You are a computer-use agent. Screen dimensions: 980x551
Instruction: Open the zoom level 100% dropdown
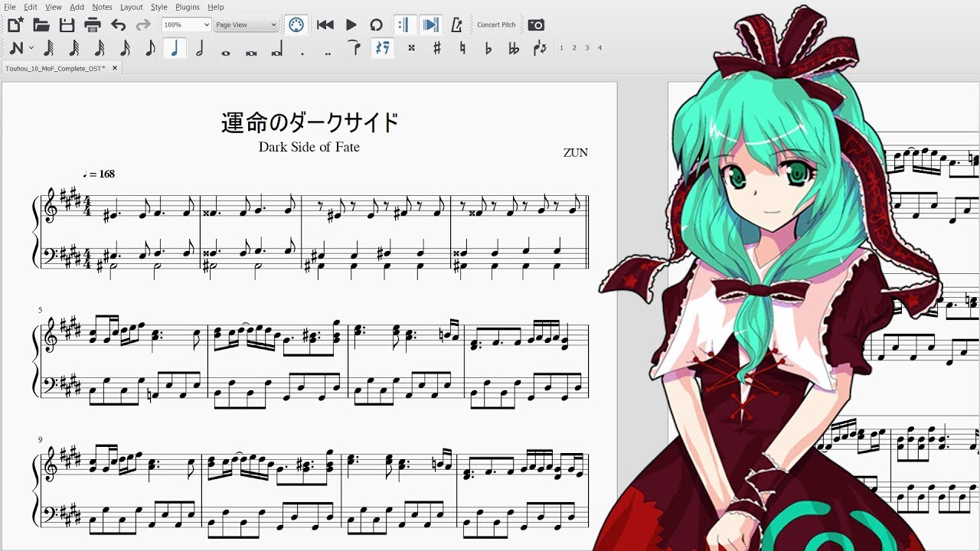186,24
